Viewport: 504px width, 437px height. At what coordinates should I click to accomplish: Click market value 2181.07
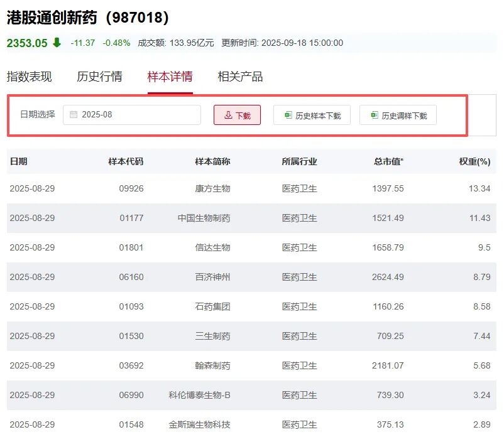(388, 365)
